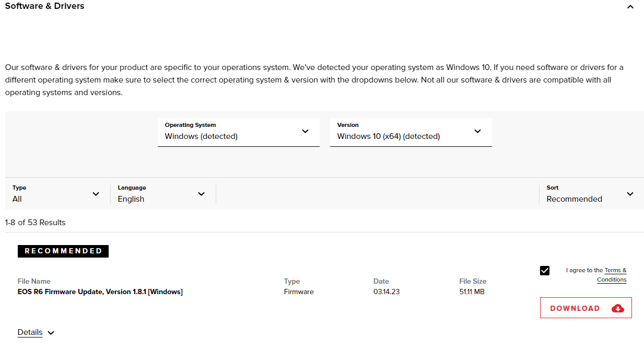The width and height of the screenshot is (644, 349).
Task: Open the Version dropdown showing Windows 10 (x64)
Action: pyautogui.click(x=411, y=132)
